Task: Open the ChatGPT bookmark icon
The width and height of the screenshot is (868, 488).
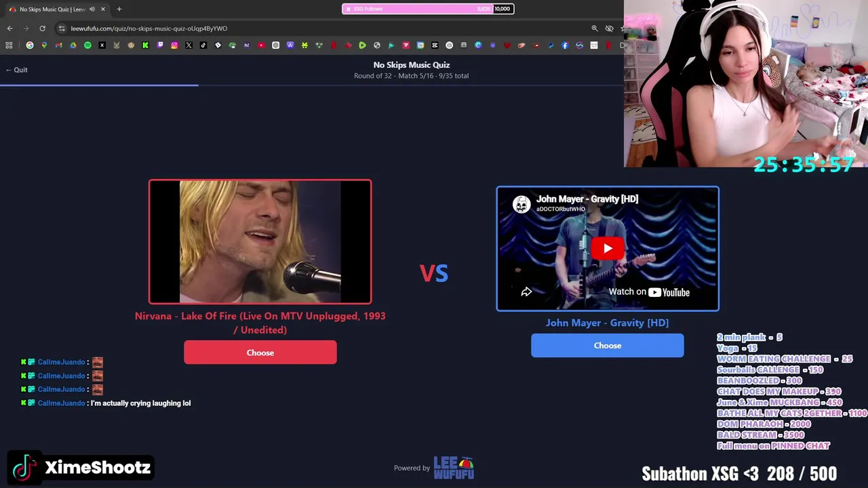Action: click(x=275, y=45)
